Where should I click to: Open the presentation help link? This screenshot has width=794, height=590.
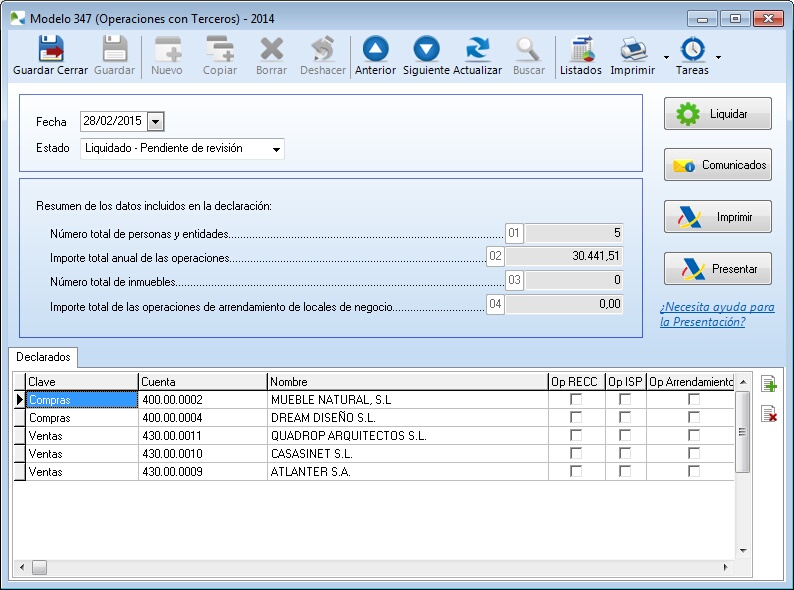(716, 314)
